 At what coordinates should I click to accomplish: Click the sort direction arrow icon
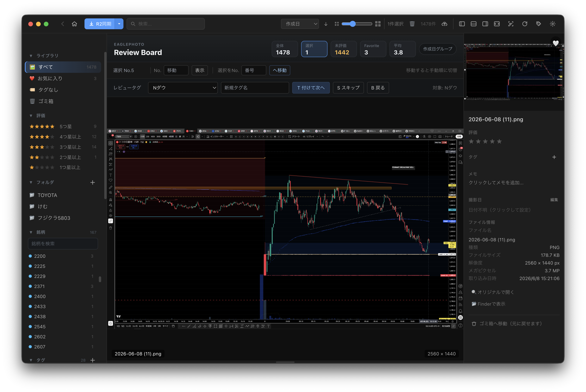pos(326,24)
